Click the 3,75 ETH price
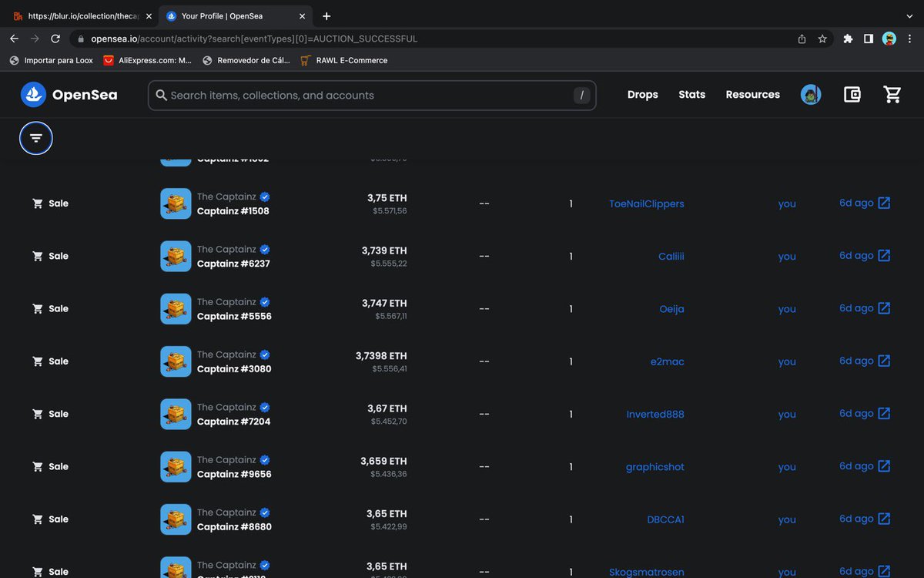The width and height of the screenshot is (924, 578). point(387,198)
